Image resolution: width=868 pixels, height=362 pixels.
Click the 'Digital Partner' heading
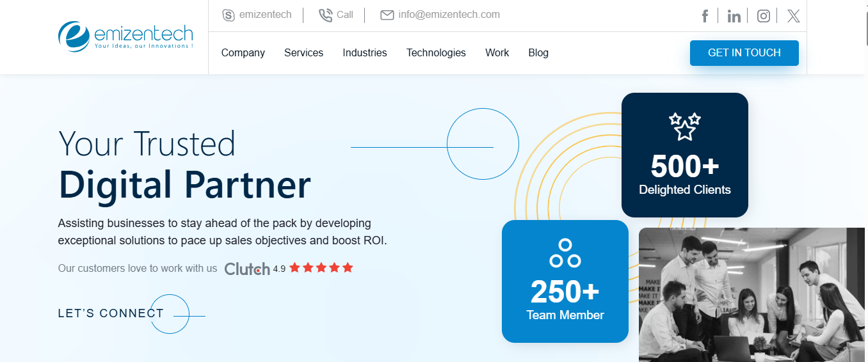[184, 185]
